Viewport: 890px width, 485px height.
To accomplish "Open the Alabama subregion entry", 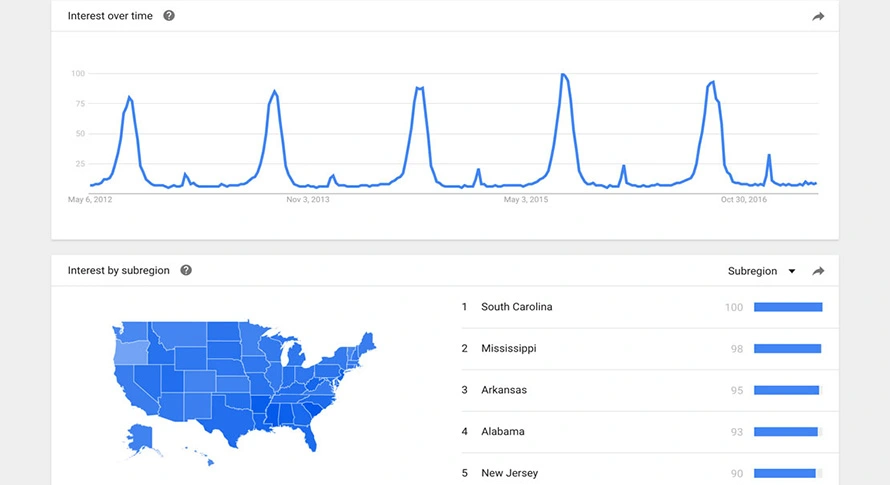I will pos(502,432).
